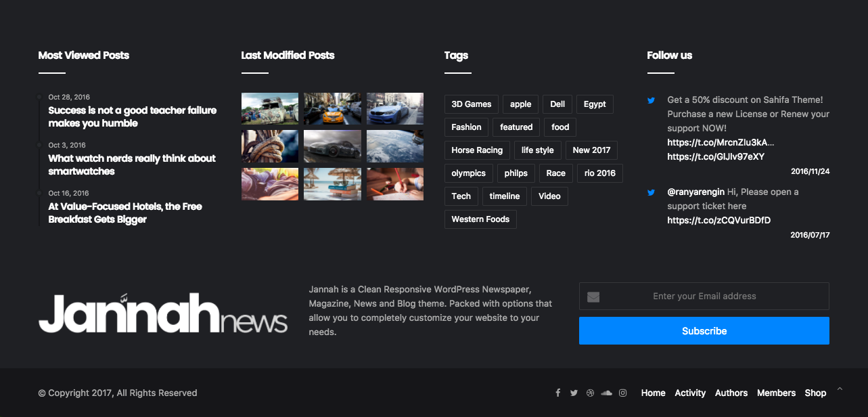868x417 pixels.
Task: Click the scroll-to-top arrow icon
Action: 840,389
